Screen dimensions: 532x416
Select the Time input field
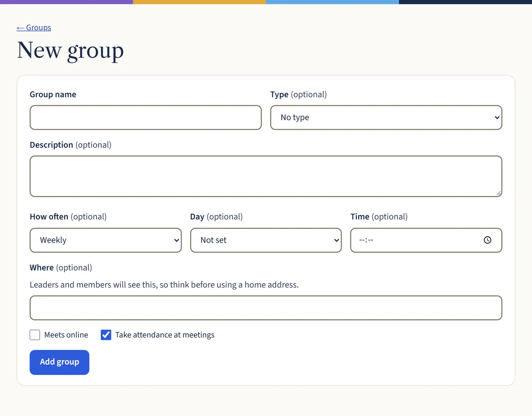pyautogui.click(x=426, y=240)
